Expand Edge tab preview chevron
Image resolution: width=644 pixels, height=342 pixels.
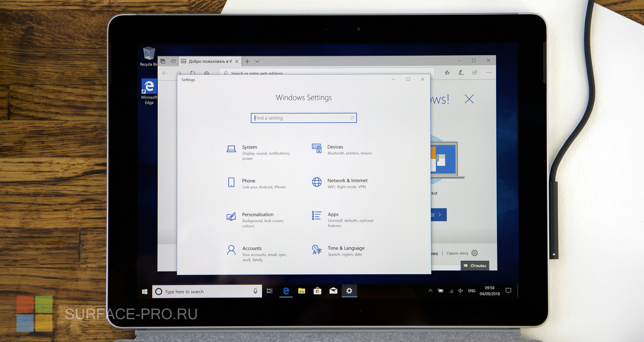click(257, 61)
